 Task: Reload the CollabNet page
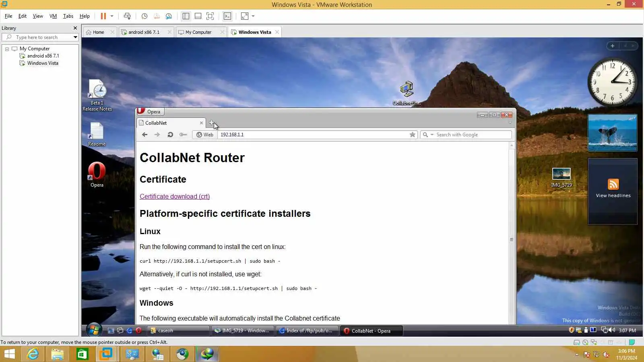click(170, 135)
